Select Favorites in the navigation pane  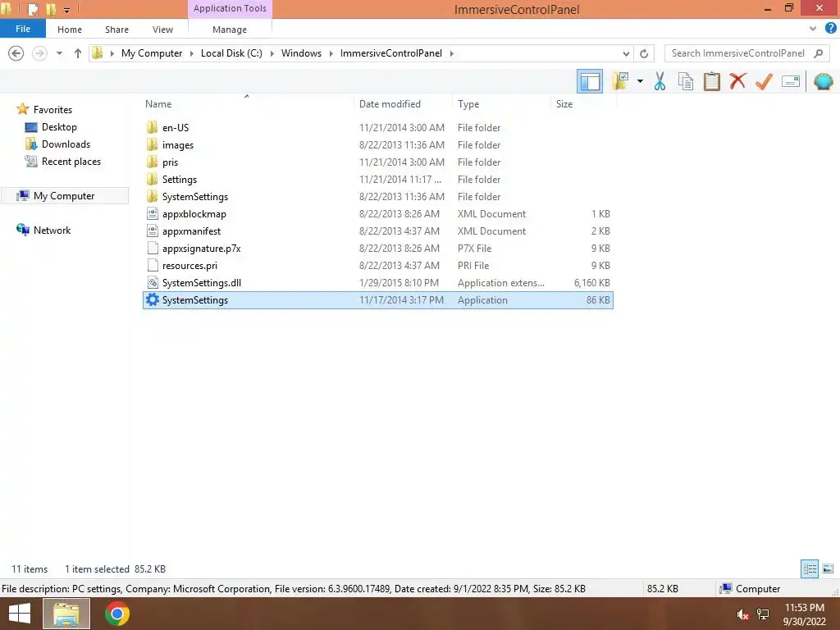point(52,109)
